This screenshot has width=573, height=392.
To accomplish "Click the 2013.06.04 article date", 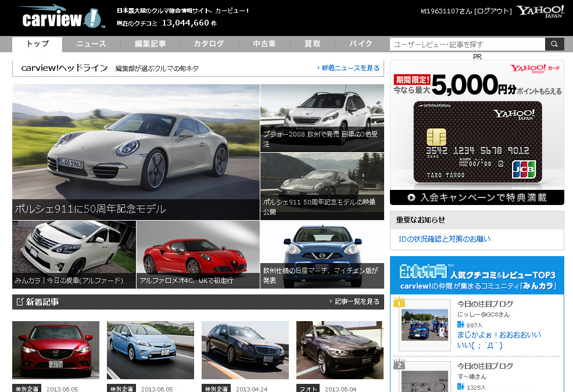I will click(341, 389).
